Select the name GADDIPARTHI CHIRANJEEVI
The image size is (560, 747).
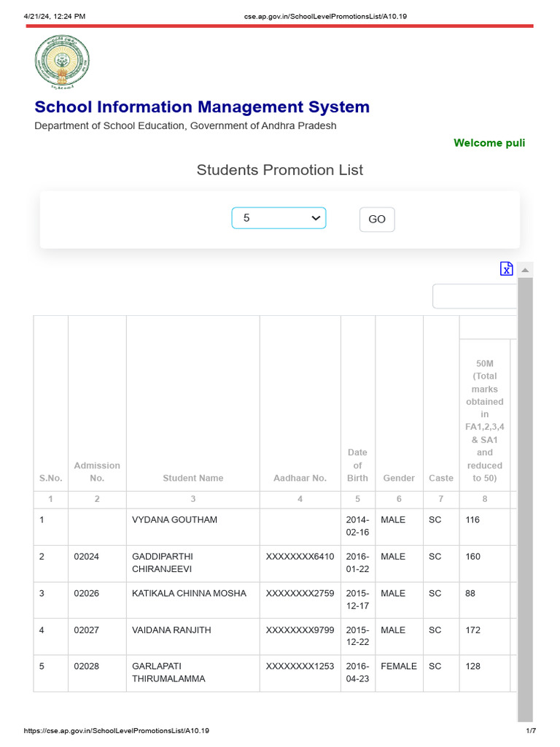(x=163, y=562)
